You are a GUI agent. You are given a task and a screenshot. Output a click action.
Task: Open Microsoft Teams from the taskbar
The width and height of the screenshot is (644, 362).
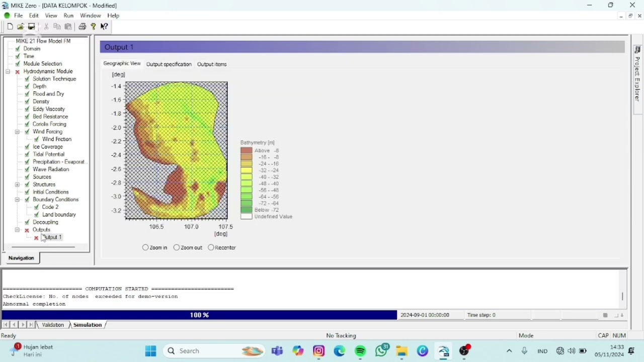pos(277,351)
